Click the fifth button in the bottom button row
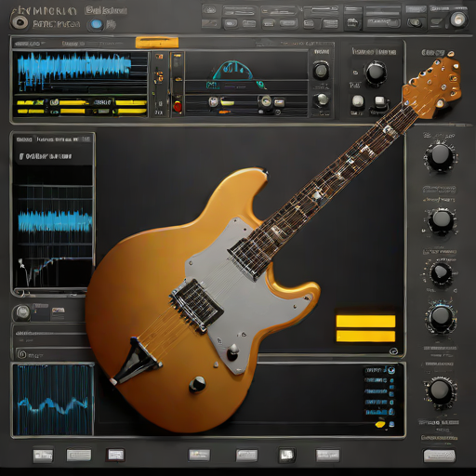Viewport: 476px width, 476px height. point(246,456)
